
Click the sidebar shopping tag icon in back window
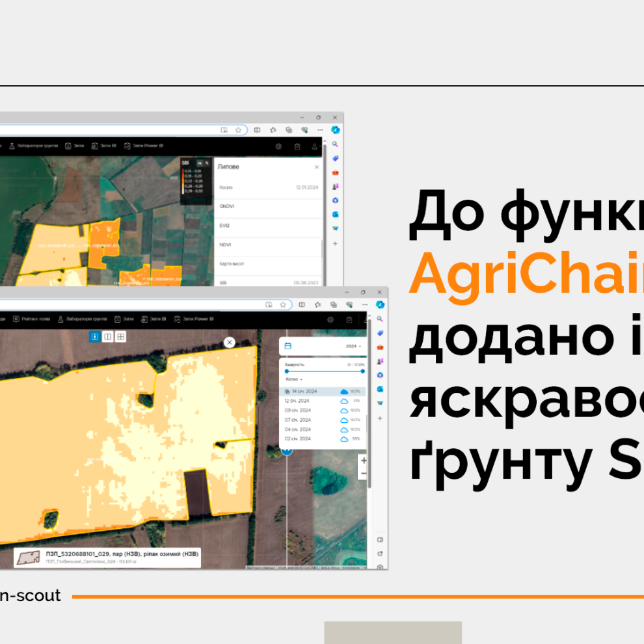click(335, 159)
